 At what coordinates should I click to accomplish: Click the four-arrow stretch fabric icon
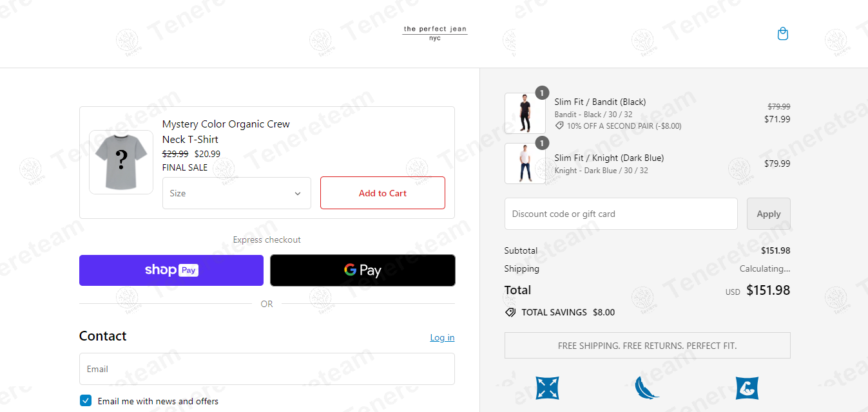(x=547, y=388)
